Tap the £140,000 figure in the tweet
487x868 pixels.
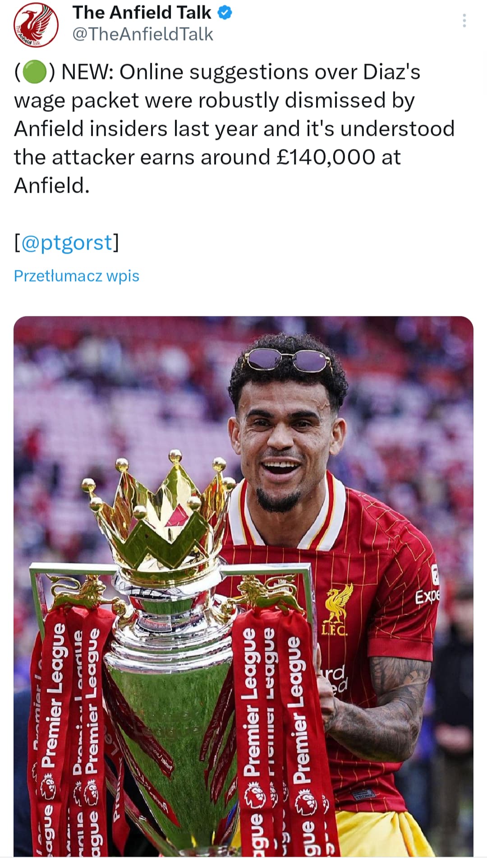click(325, 157)
